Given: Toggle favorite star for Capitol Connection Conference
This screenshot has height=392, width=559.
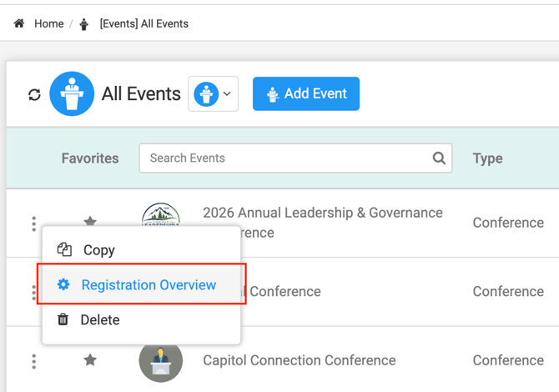Looking at the screenshot, I should point(90,360).
